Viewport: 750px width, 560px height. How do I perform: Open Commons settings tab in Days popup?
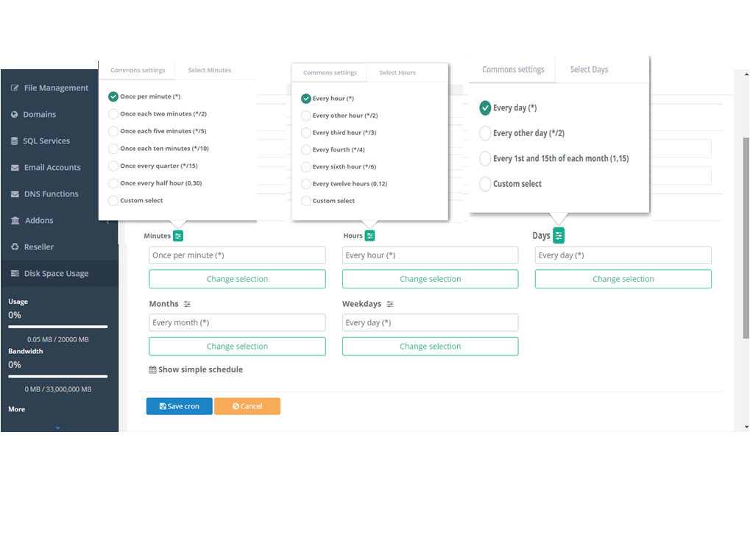tap(513, 69)
